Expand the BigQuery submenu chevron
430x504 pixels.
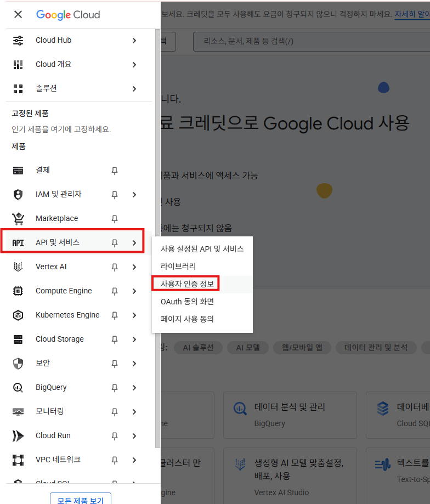point(134,388)
